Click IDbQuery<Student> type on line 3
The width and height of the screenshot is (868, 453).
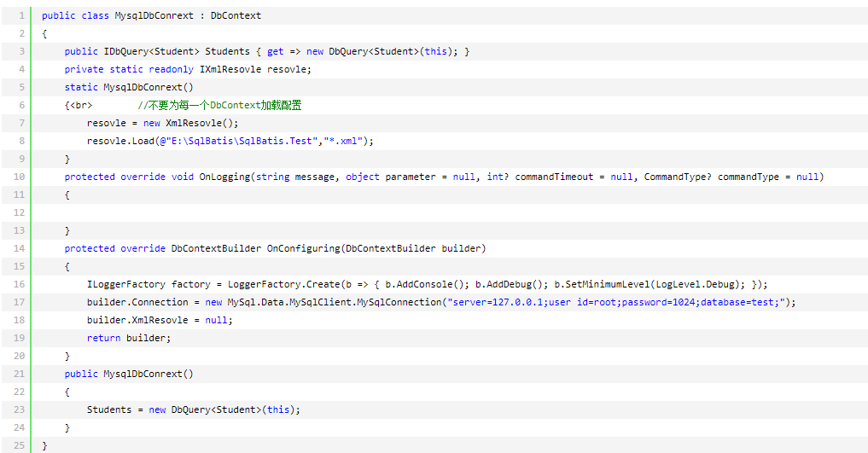point(152,51)
